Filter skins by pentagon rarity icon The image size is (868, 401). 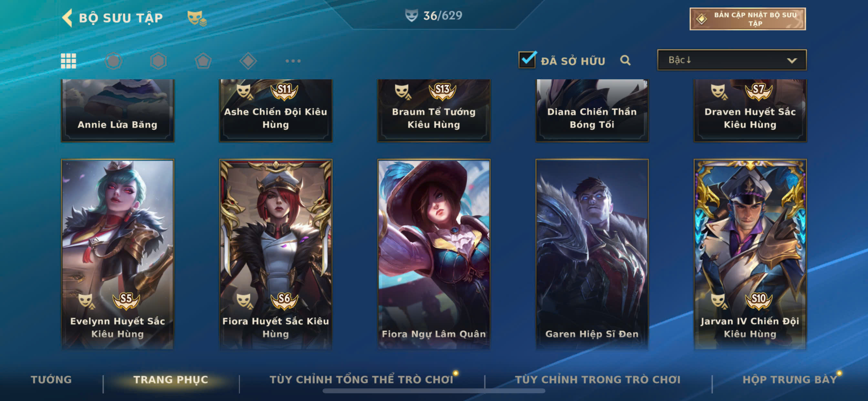click(203, 61)
